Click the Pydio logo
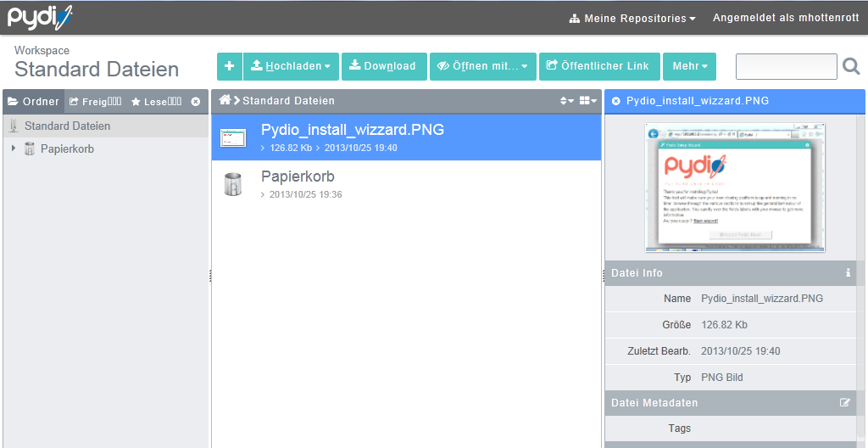868x448 pixels. [x=40, y=18]
